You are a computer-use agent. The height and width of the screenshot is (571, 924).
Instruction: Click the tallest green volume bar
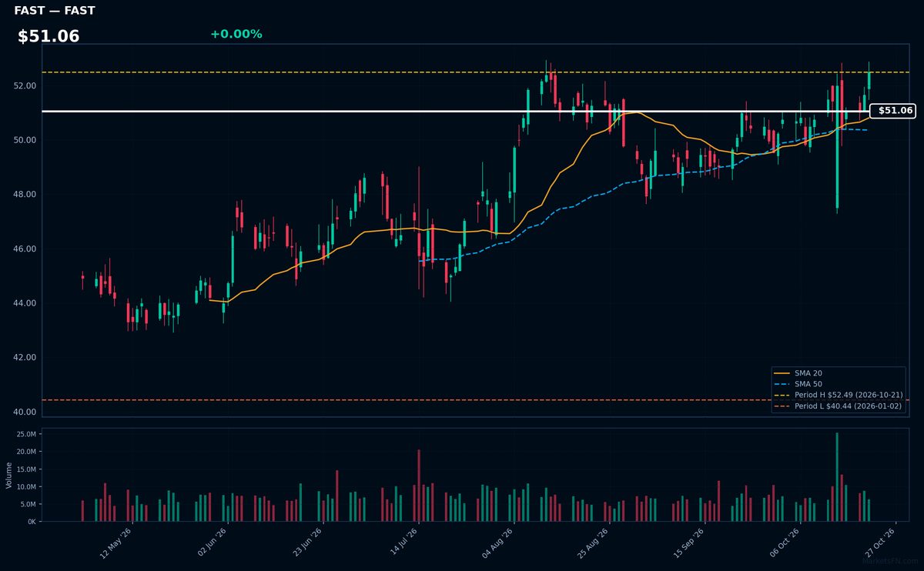(837, 477)
